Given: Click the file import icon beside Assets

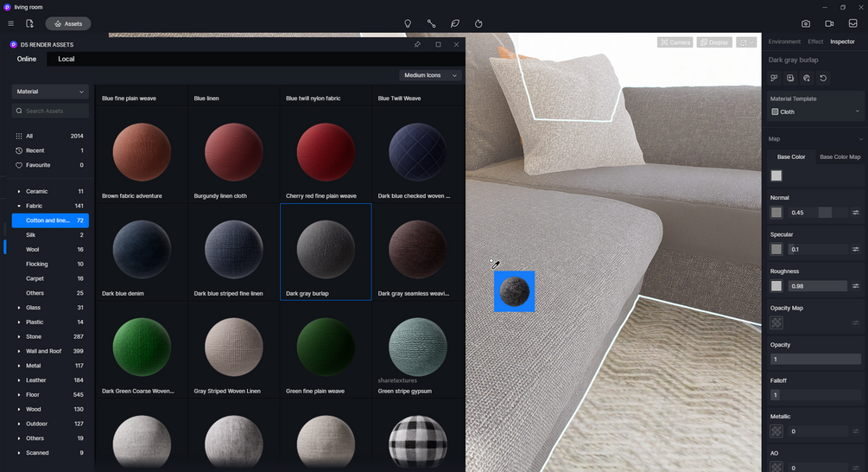Looking at the screenshot, I should pos(30,24).
